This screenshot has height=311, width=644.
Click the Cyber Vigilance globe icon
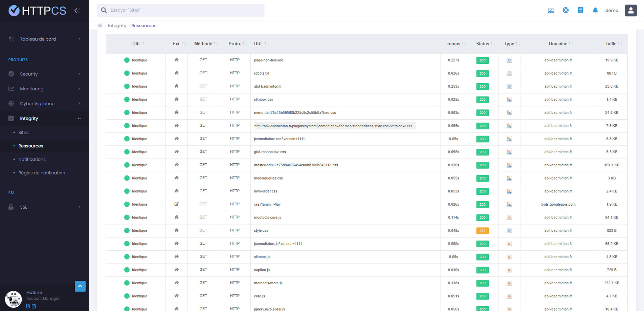[11, 103]
